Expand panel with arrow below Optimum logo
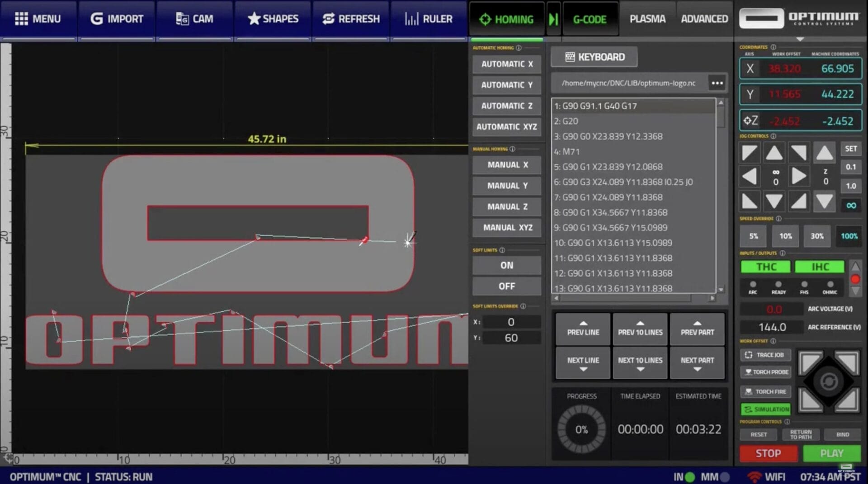Viewport: 868px width, 484px height. coord(800,39)
